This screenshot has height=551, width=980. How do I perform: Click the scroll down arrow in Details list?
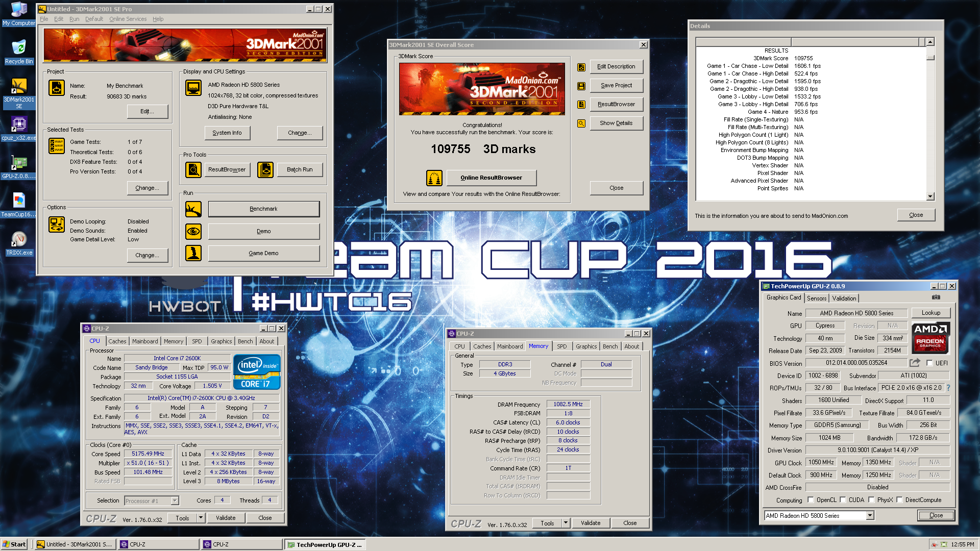(930, 196)
